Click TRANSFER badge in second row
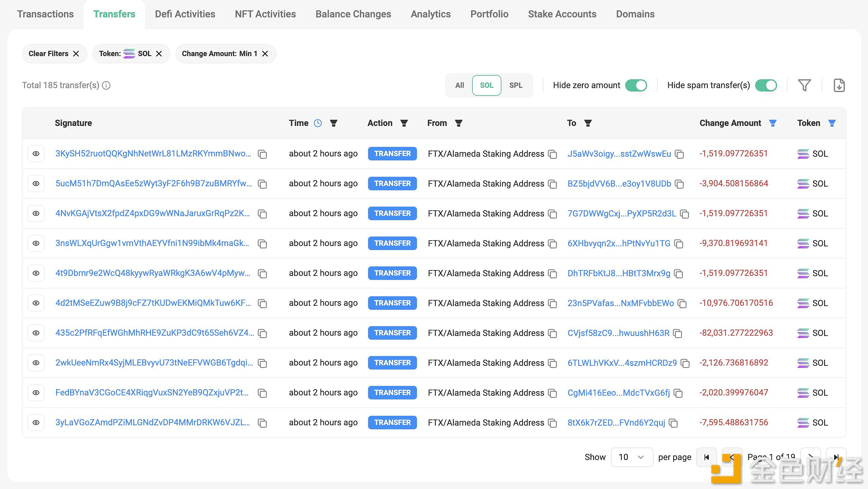 [x=392, y=184]
